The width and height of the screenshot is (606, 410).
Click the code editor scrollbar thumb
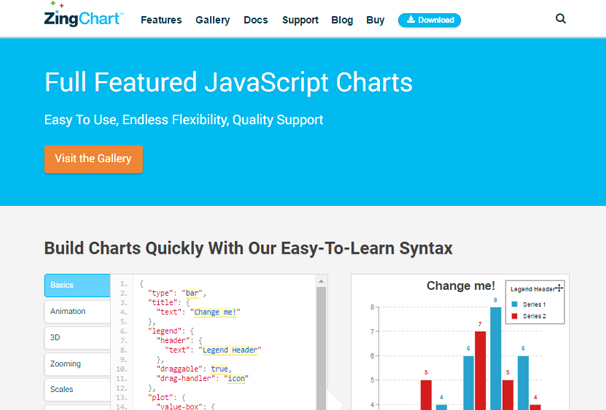[321, 348]
